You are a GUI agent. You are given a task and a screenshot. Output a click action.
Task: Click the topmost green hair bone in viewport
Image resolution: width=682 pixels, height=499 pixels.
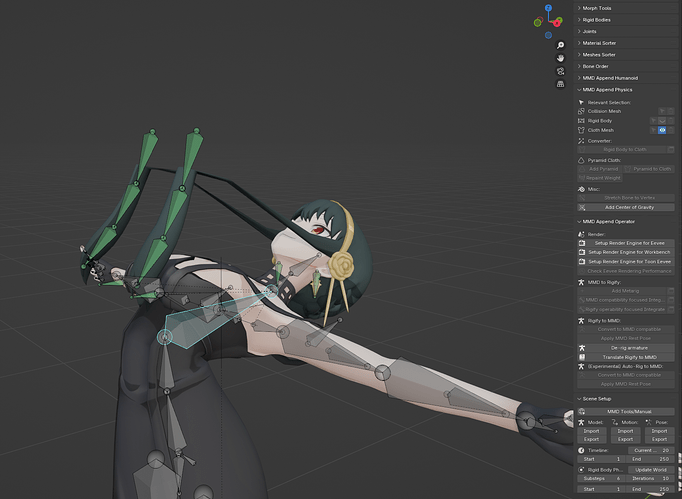pyautogui.click(x=194, y=154)
